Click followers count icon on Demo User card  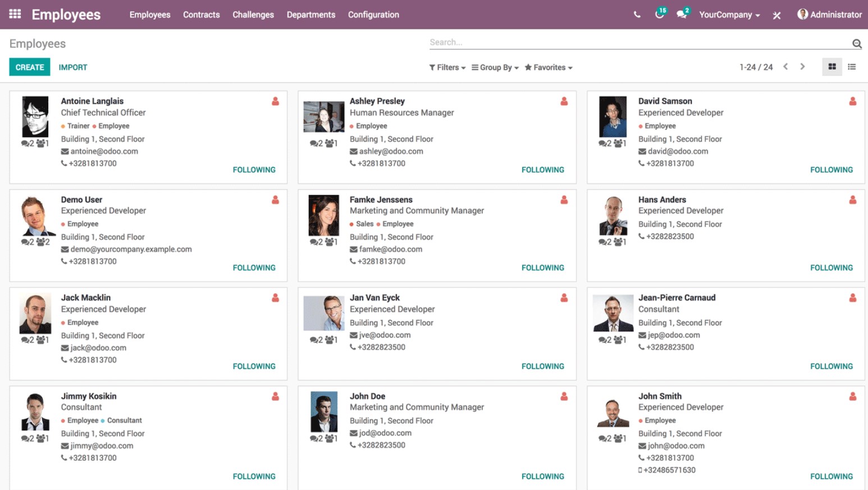click(x=43, y=242)
